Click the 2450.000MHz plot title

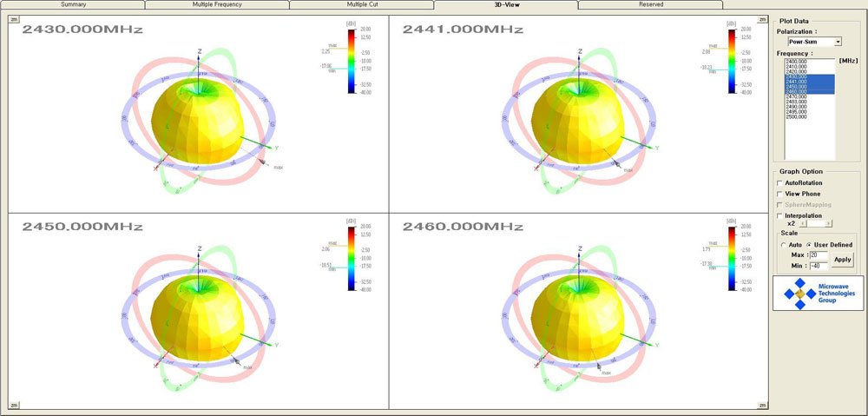pos(82,227)
